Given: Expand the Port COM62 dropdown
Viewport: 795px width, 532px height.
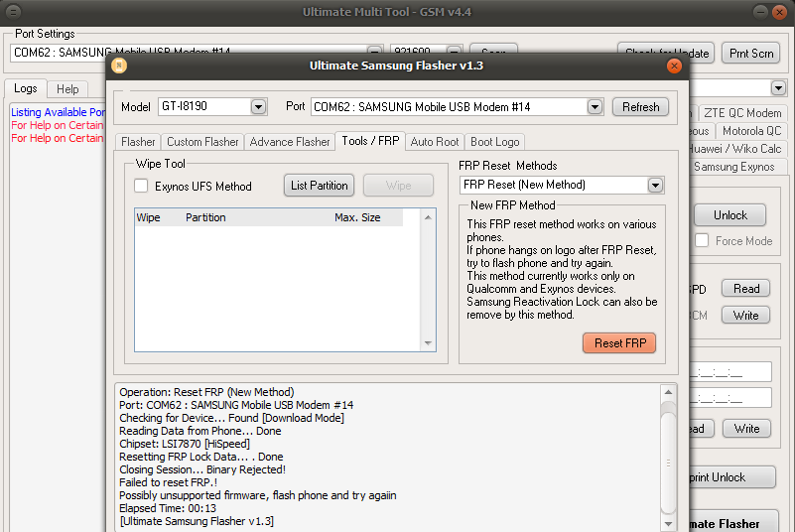Looking at the screenshot, I should pos(595,106).
